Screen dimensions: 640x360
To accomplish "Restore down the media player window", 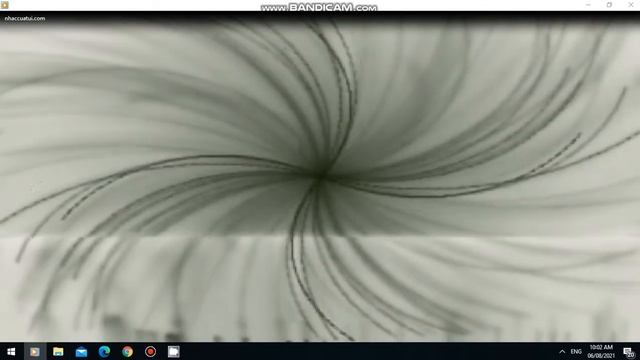I will [x=609, y=5].
